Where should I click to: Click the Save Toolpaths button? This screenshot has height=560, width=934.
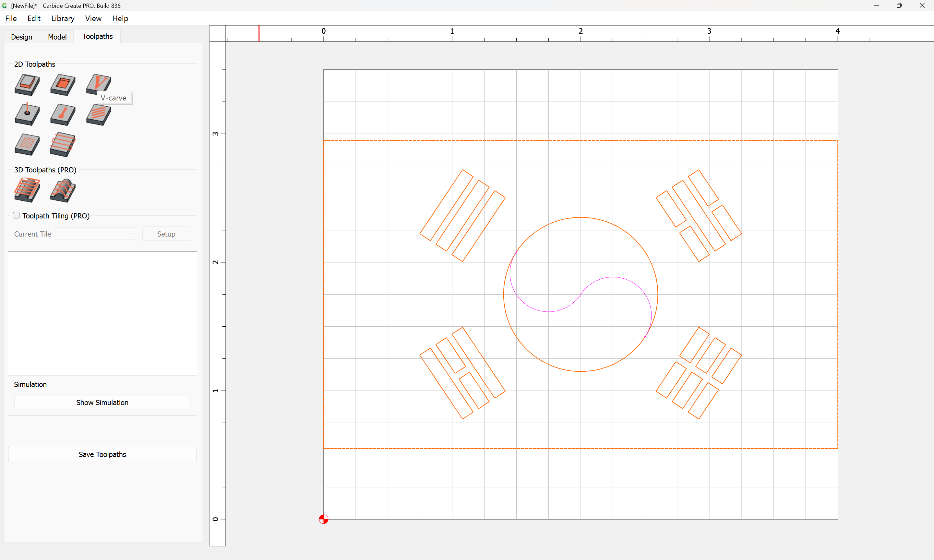pyautogui.click(x=102, y=454)
